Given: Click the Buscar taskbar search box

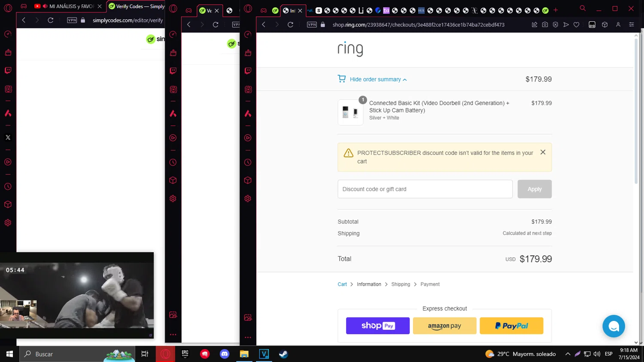Looking at the screenshot, I should (77, 354).
